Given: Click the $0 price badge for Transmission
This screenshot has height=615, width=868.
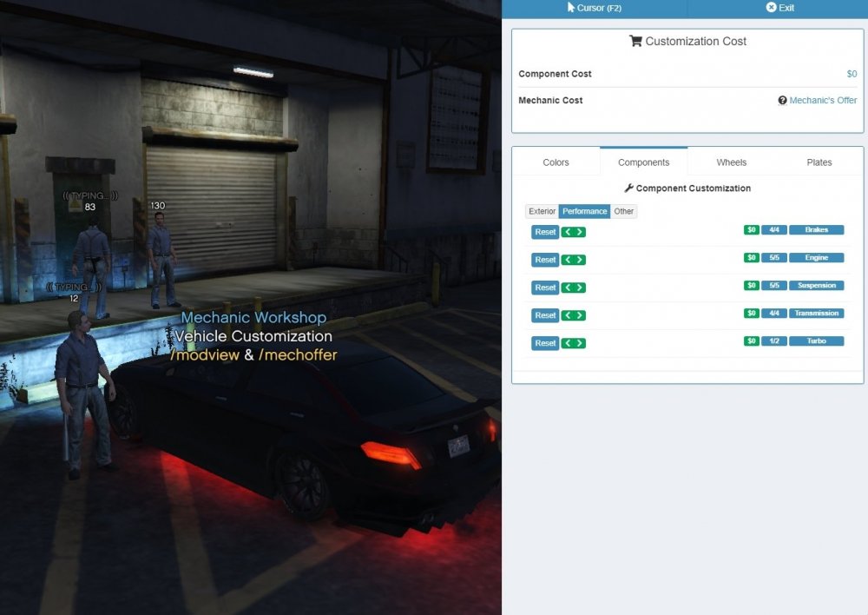Looking at the screenshot, I should [751, 313].
